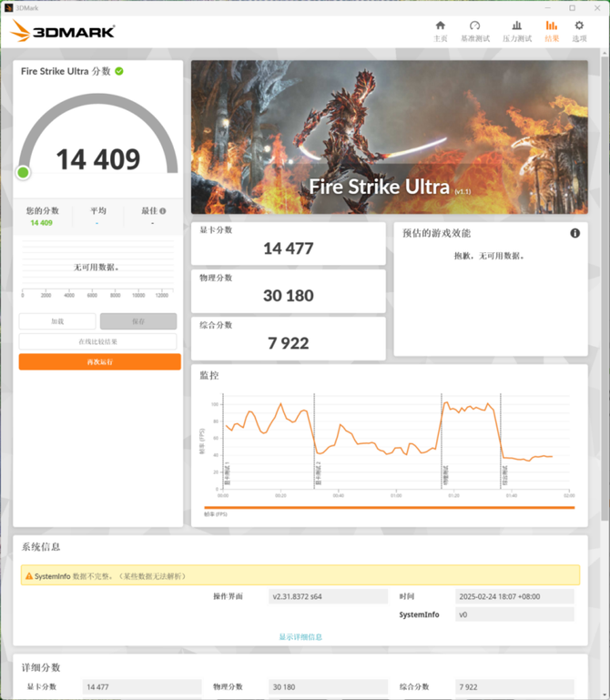
Task: Click the 系统信息 (System info) heading
Action: coord(41,547)
